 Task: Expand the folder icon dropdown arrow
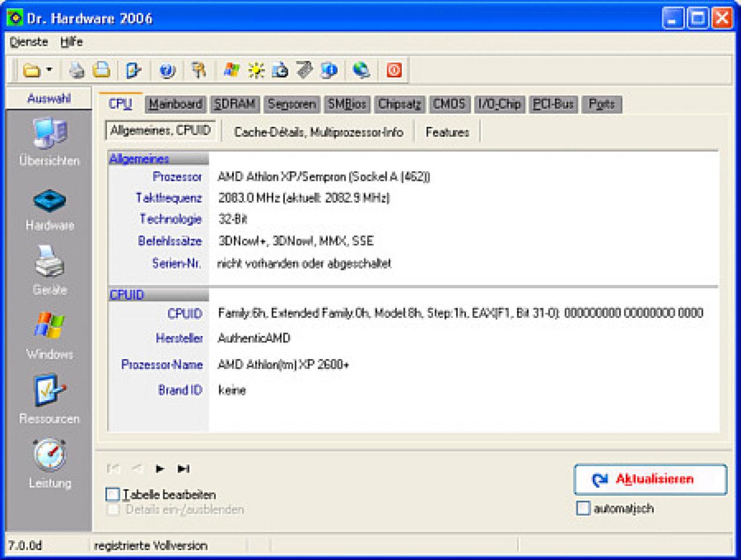tap(49, 70)
